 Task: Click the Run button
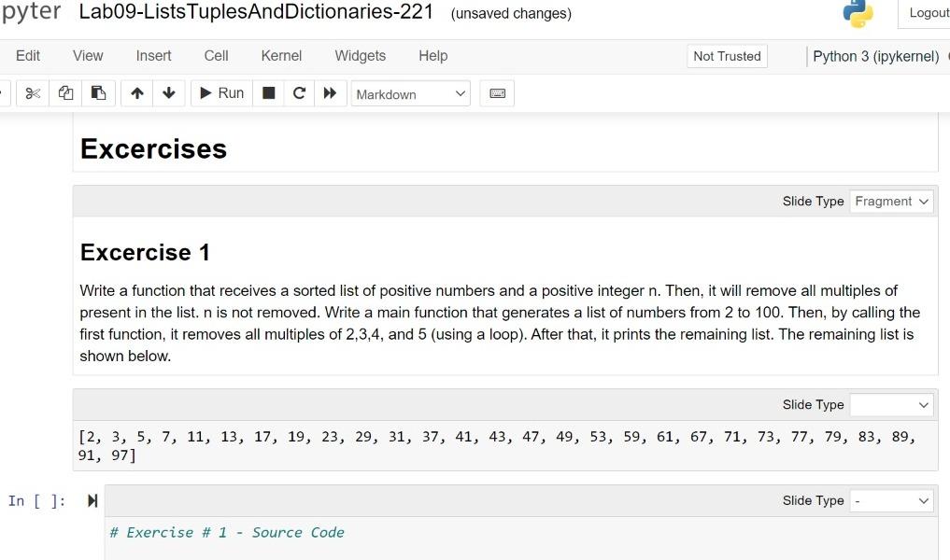click(220, 92)
